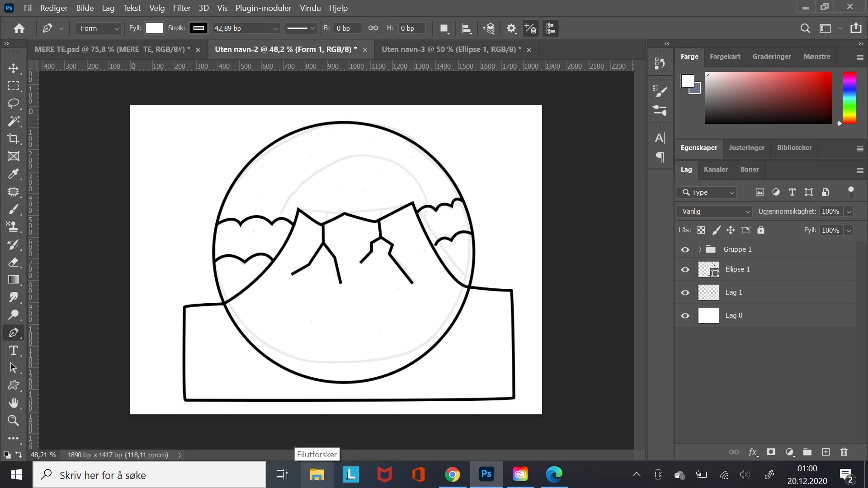Viewport: 868px width, 488px height.
Task: Switch to the MERE TE.psd document tab
Action: [112, 49]
